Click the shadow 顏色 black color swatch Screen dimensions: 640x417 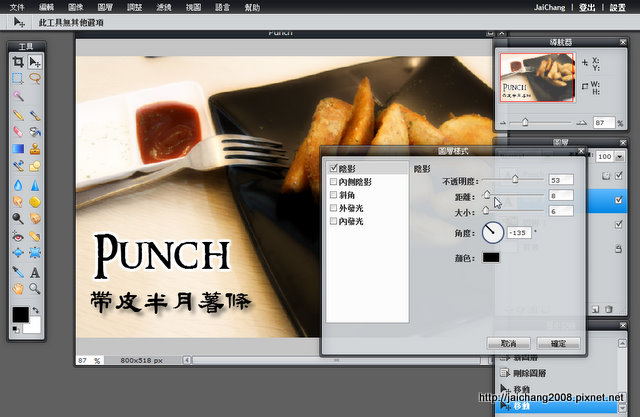click(x=491, y=257)
